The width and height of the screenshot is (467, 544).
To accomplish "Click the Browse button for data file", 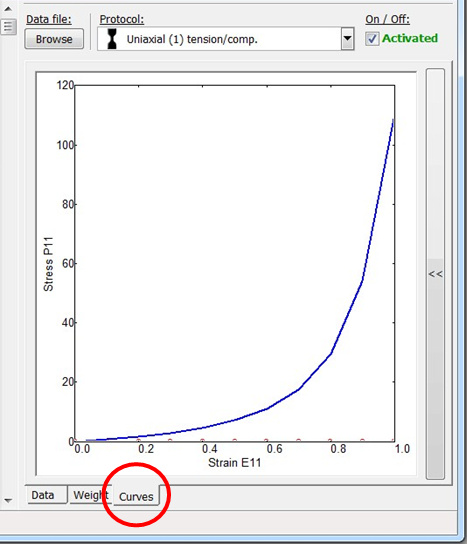I will coord(54,39).
